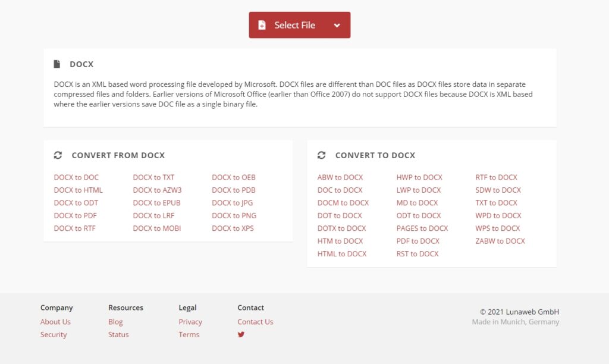Visit the About Us page
The width and height of the screenshot is (609, 364).
point(55,322)
